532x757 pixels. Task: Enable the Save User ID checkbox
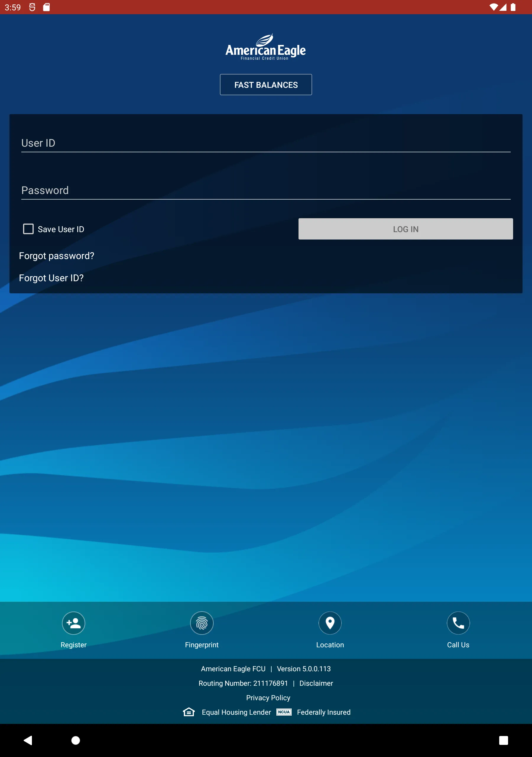tap(28, 229)
